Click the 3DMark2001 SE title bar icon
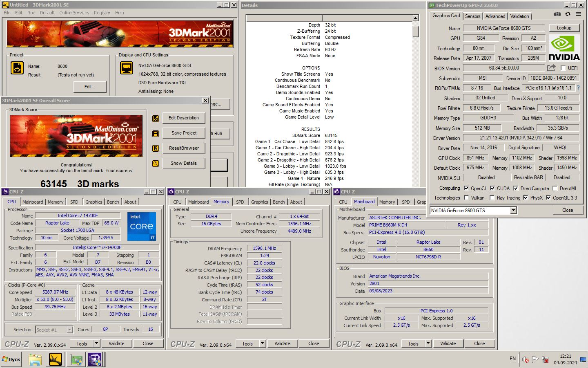The width and height of the screenshot is (588, 368). point(5,5)
